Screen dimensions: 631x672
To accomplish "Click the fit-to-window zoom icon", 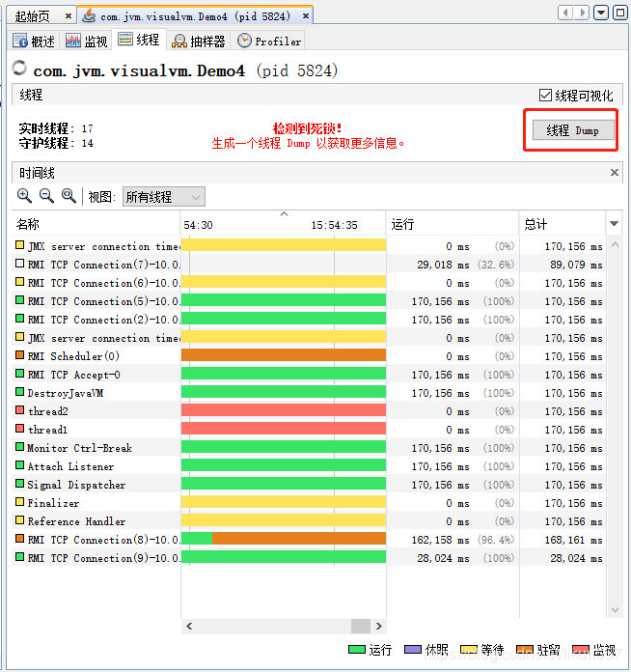I will tap(69, 196).
